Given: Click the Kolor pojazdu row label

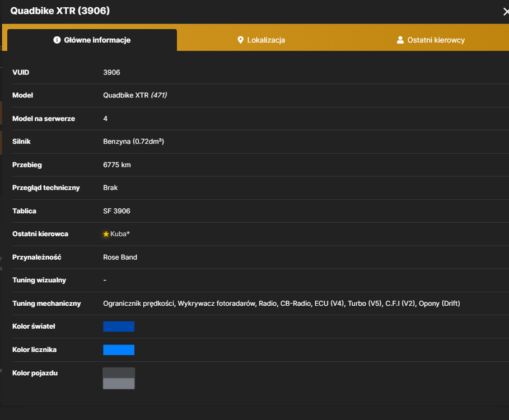Looking at the screenshot, I should click(x=35, y=374).
